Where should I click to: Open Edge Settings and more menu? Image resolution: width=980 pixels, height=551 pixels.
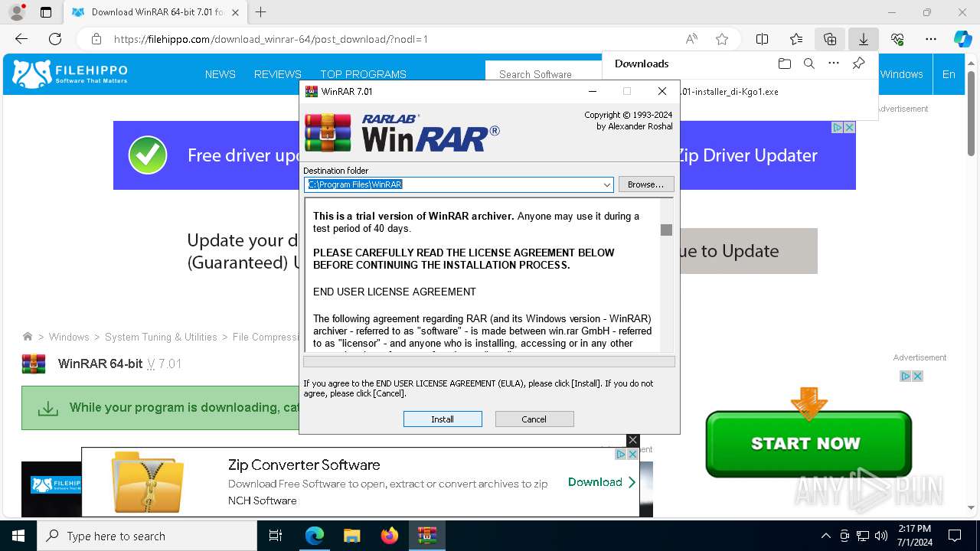[x=931, y=39]
